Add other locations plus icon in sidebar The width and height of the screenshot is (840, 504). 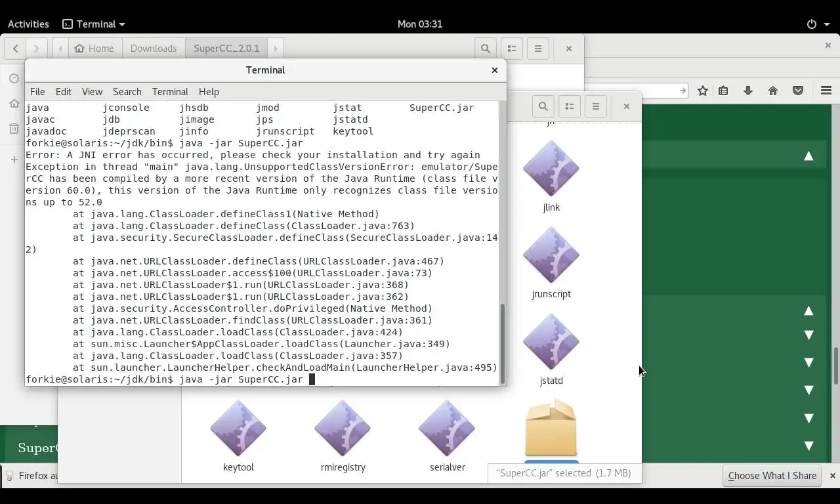14,159
